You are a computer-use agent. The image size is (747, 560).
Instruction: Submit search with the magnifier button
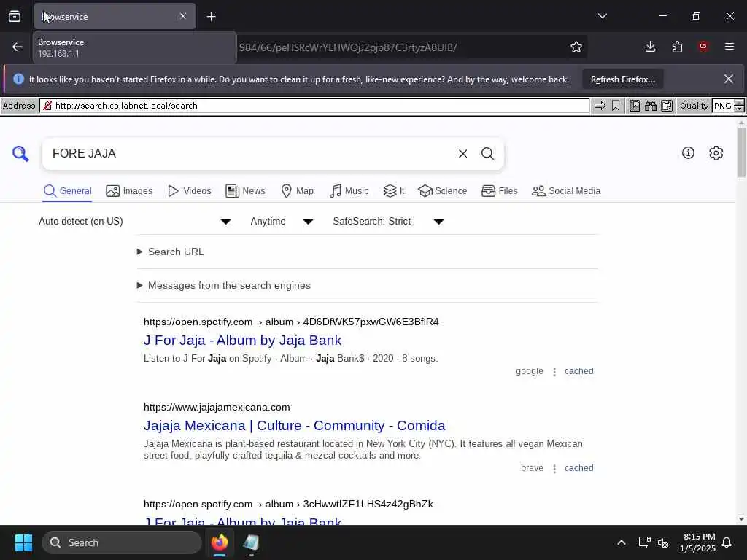pos(487,153)
